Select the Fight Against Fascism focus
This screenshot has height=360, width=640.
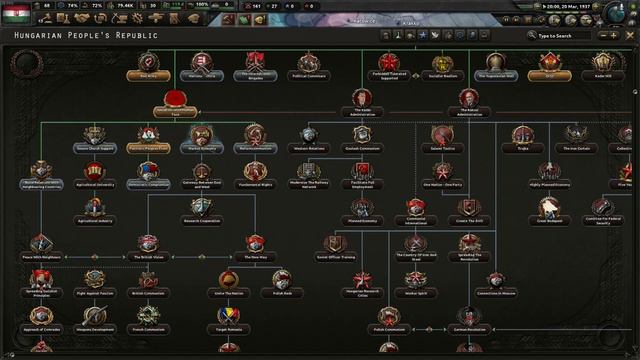(x=94, y=284)
